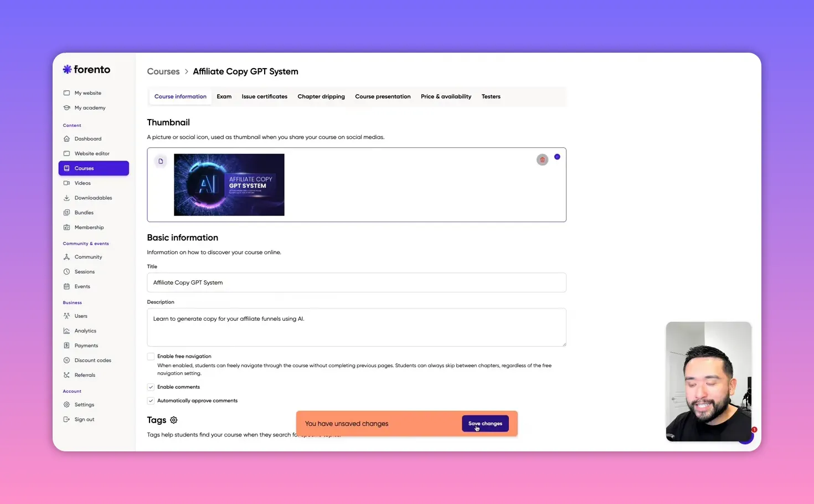This screenshot has width=814, height=504.
Task: Open Tags settings via the gear icon
Action: pyautogui.click(x=173, y=420)
